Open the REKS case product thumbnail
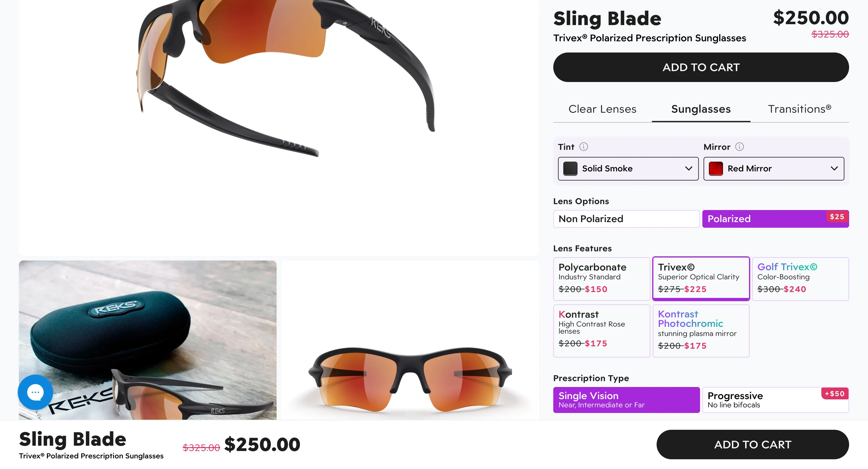Image resolution: width=868 pixels, height=469 pixels. pyautogui.click(x=148, y=340)
